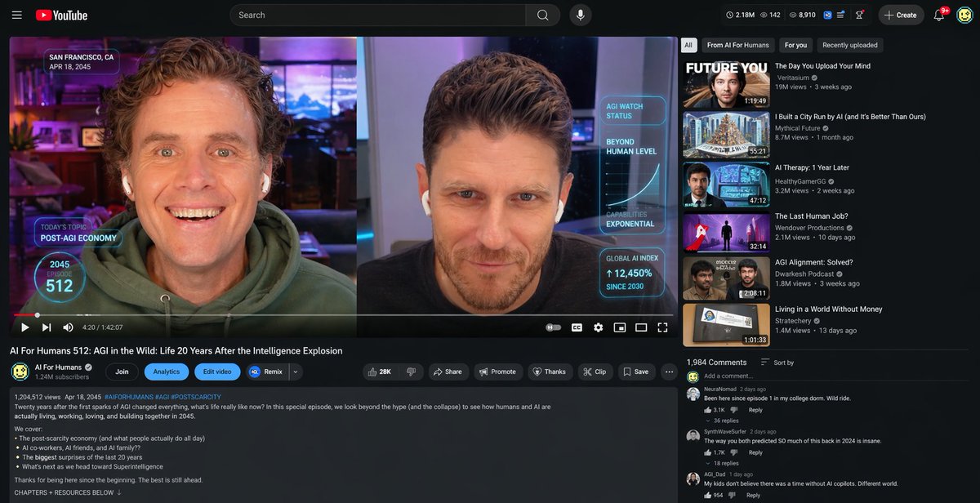Click the Join button
980x503 pixels.
pyautogui.click(x=122, y=372)
